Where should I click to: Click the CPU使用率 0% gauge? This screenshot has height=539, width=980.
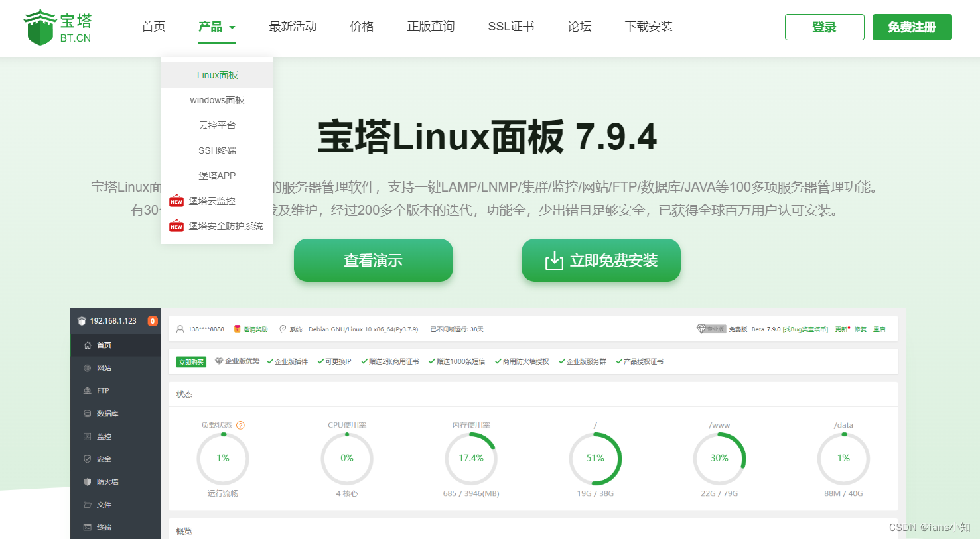(x=347, y=458)
